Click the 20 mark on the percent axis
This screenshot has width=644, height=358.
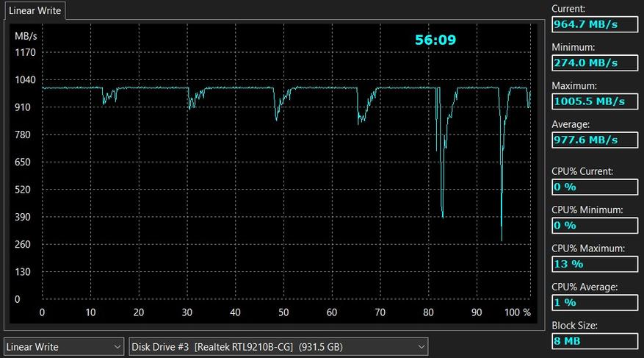[139, 312]
